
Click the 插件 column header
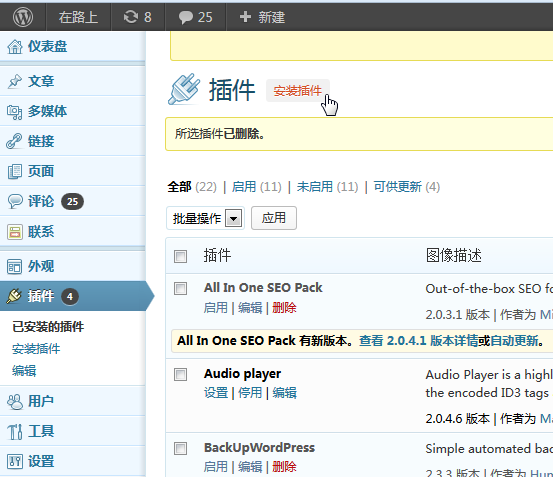(217, 255)
